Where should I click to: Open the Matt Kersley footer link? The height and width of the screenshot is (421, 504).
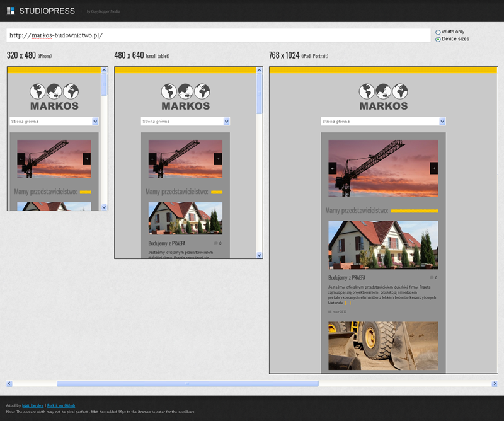pyautogui.click(x=31, y=405)
